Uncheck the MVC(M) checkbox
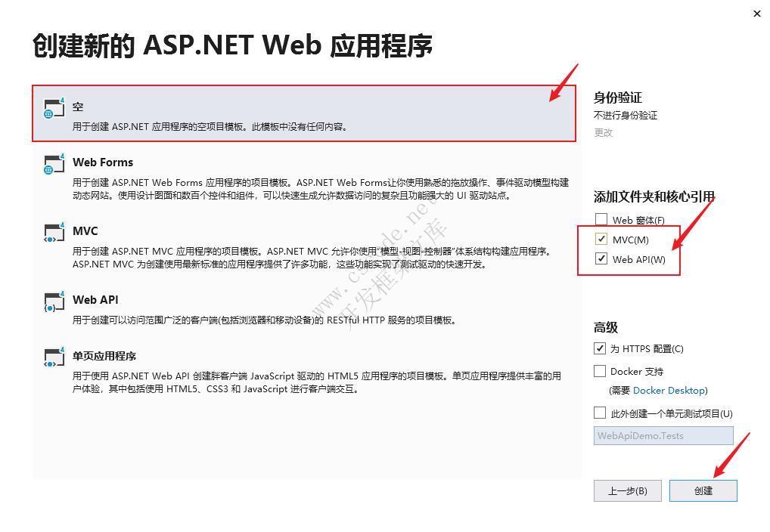The height and width of the screenshot is (532, 770). 602,239
